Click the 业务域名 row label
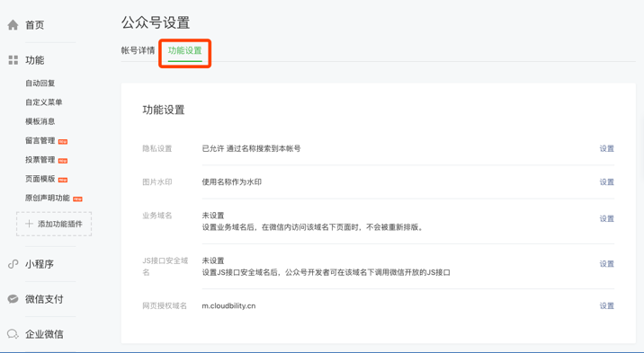The height and width of the screenshot is (353, 644). tap(157, 216)
